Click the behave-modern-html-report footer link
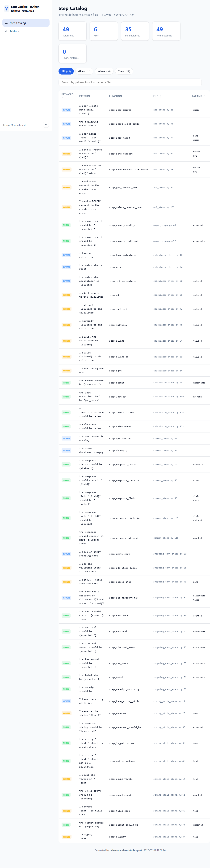The height and width of the screenshot is (868, 210). click(x=126, y=850)
